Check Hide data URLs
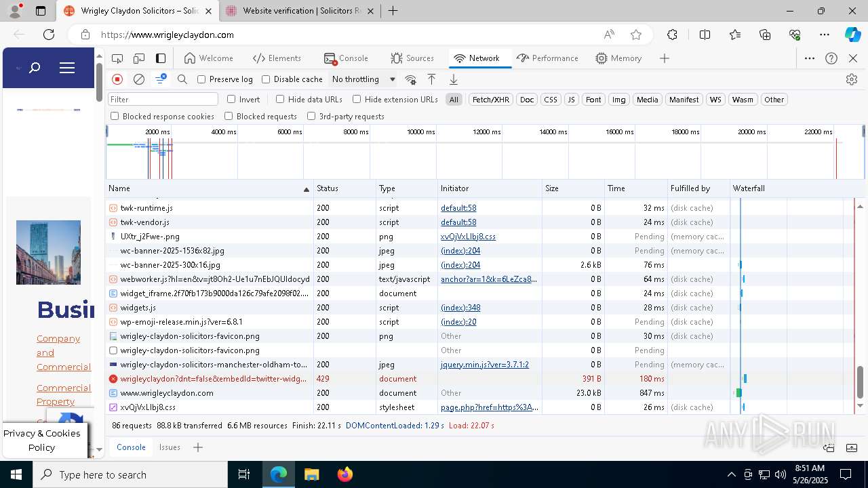Viewport: 868px width, 488px height. pos(280,99)
